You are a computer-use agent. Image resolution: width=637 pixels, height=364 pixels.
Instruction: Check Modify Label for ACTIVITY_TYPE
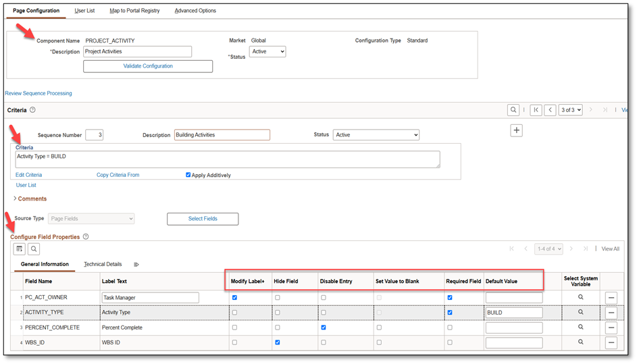click(234, 313)
